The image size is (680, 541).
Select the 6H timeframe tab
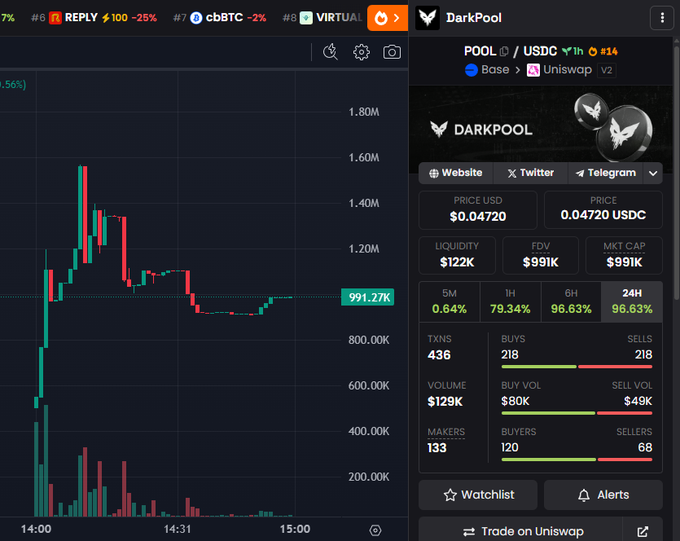click(x=571, y=302)
